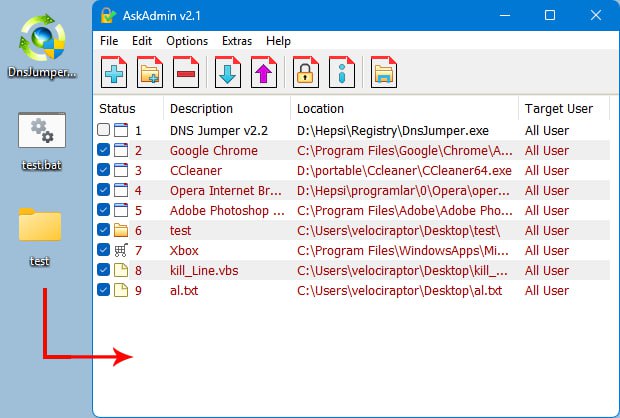Open the Help menu
The width and height of the screenshot is (620, 418).
coord(278,41)
